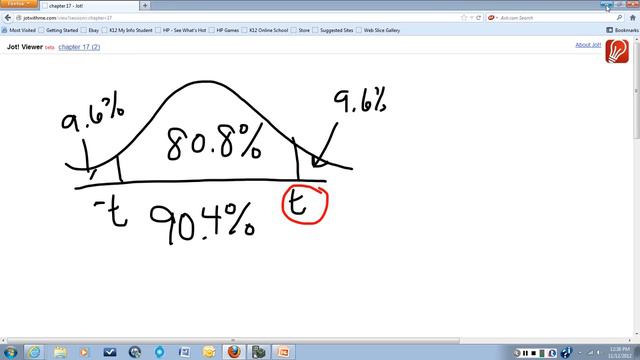Click the bookmark star in address bar
Viewport: 640px width, 360px height.
click(x=464, y=18)
